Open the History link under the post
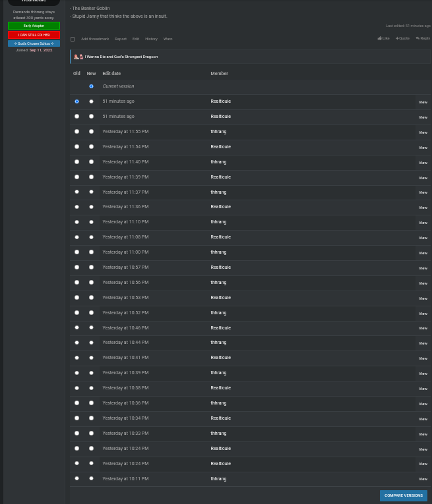 tap(151, 39)
